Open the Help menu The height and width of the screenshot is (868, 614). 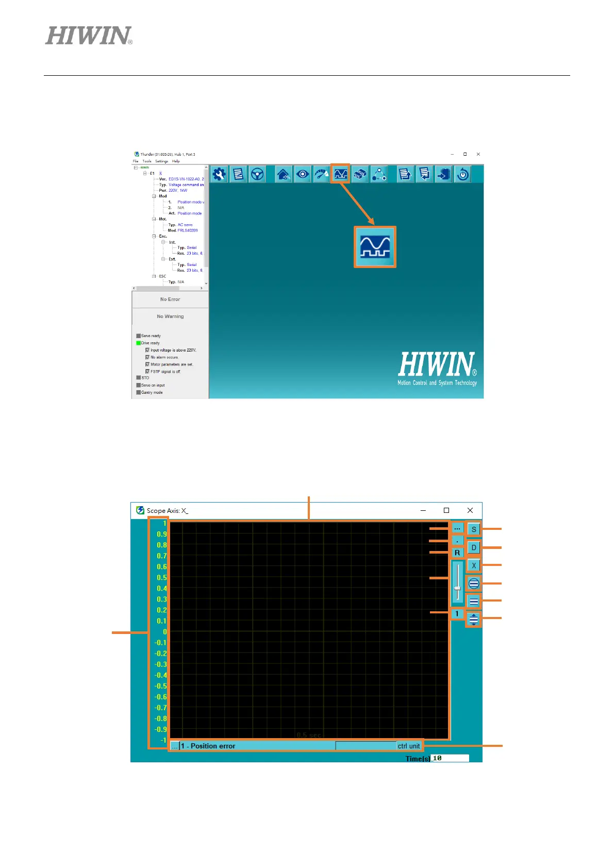(x=176, y=161)
